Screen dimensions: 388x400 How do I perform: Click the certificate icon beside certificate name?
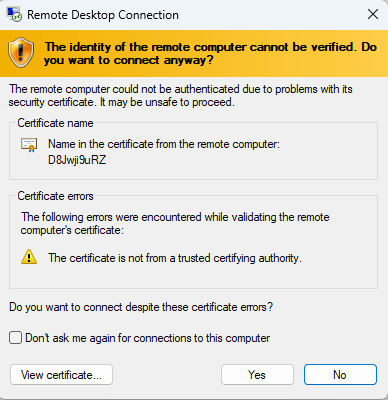pos(29,145)
